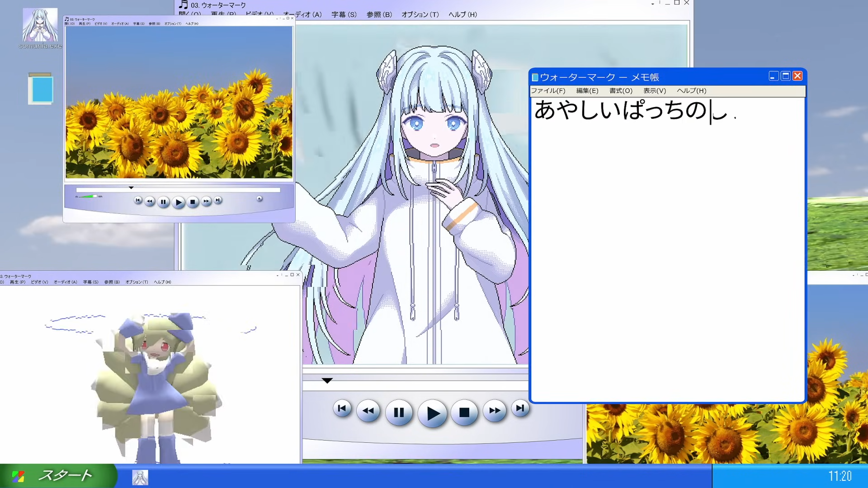Open the somunia.exe desktop icon
Viewport: 868px width, 488px height.
[x=40, y=28]
